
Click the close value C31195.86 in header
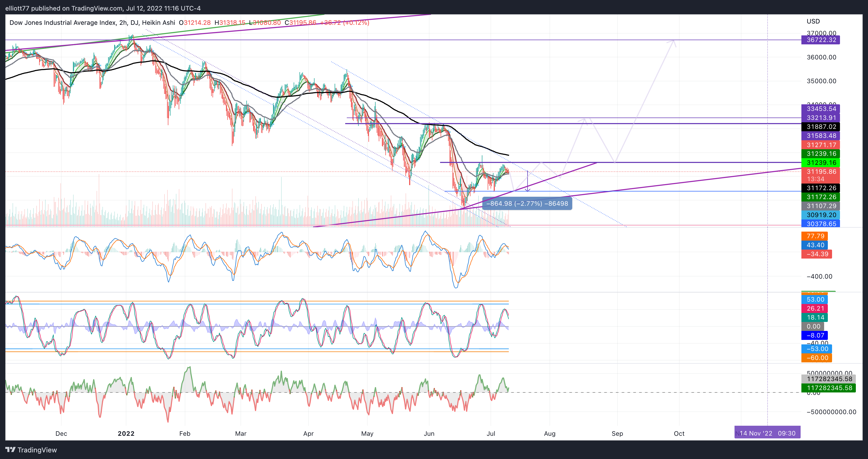[300, 22]
